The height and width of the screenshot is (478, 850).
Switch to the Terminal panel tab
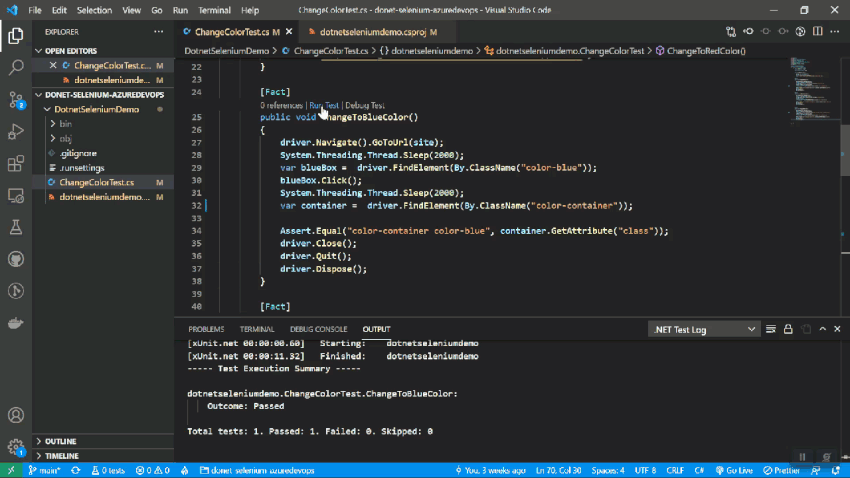click(x=257, y=330)
